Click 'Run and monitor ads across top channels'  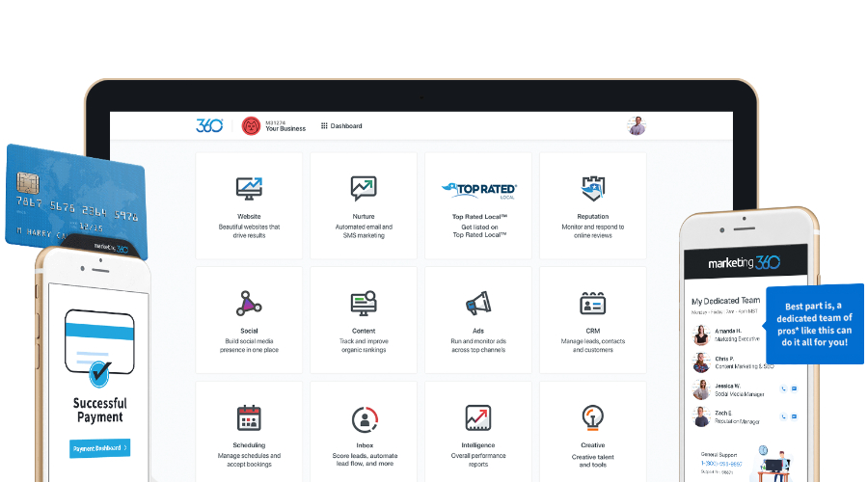point(478,346)
